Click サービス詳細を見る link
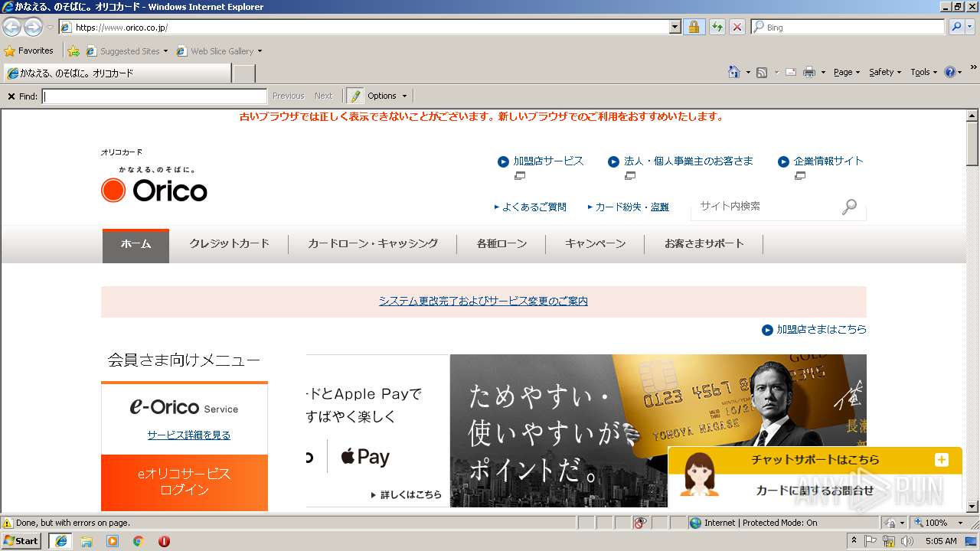Screen dimensions: 980x551 click(x=188, y=435)
